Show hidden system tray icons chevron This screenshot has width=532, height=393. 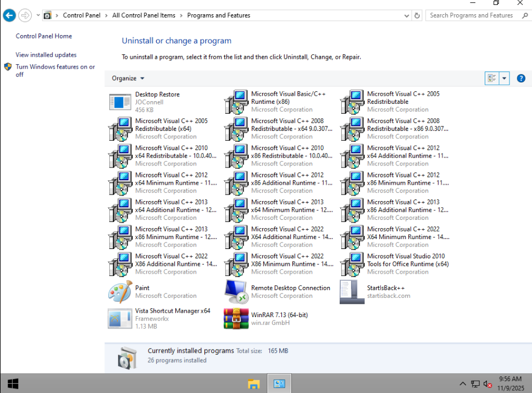point(462,384)
